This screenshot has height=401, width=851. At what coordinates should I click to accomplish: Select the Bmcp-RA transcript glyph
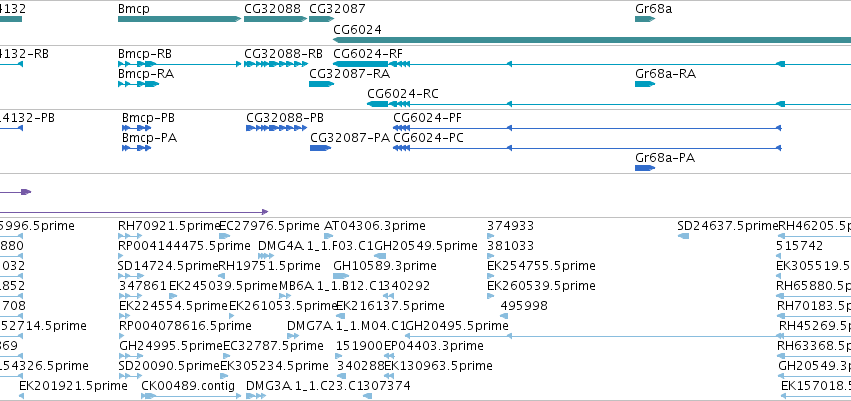tap(138, 84)
